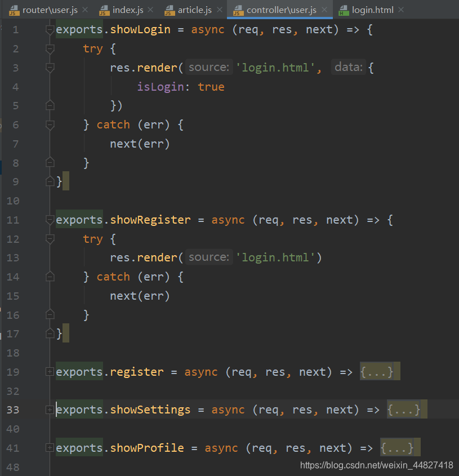Click the JS file icon on controller\user.js tab
459x476 pixels.
(238, 11)
